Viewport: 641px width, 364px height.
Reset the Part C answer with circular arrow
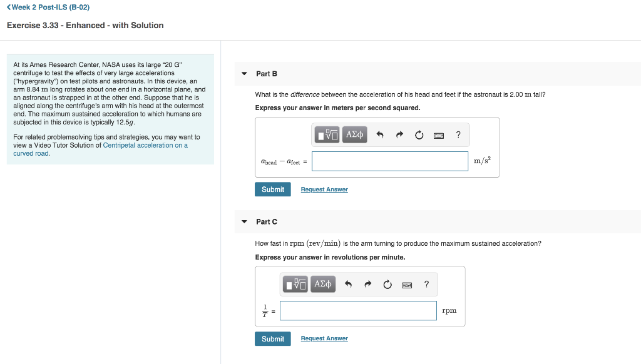(387, 284)
